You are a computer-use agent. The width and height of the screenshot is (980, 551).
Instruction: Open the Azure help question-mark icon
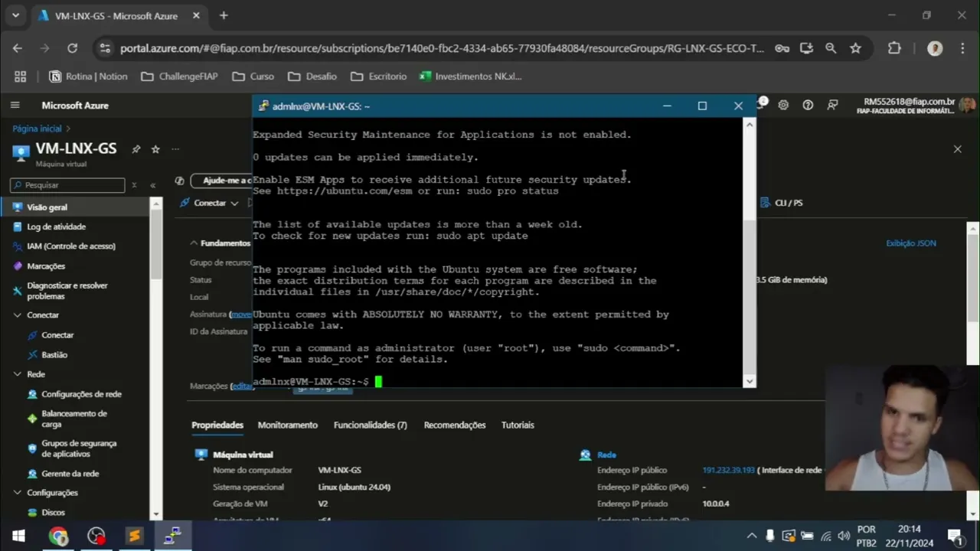[808, 105]
